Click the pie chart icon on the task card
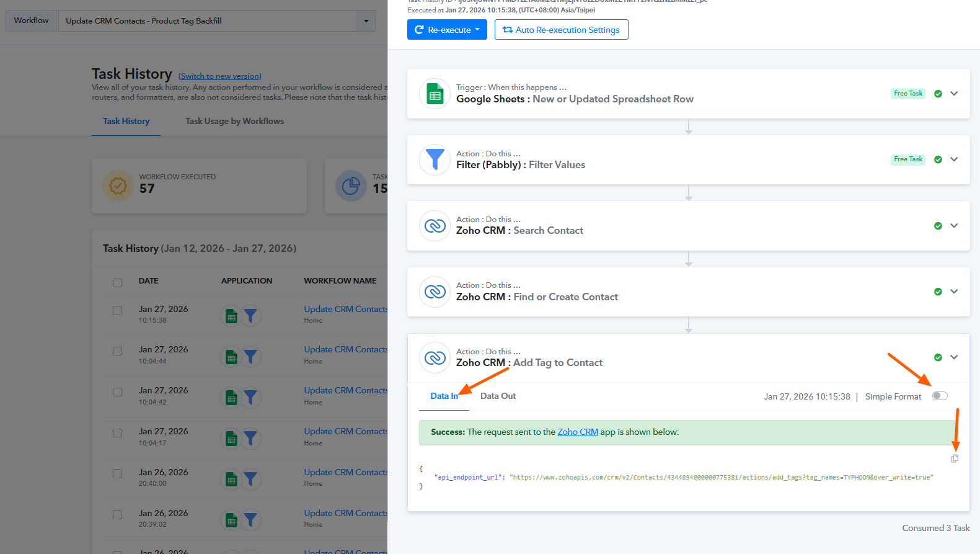 tap(351, 185)
